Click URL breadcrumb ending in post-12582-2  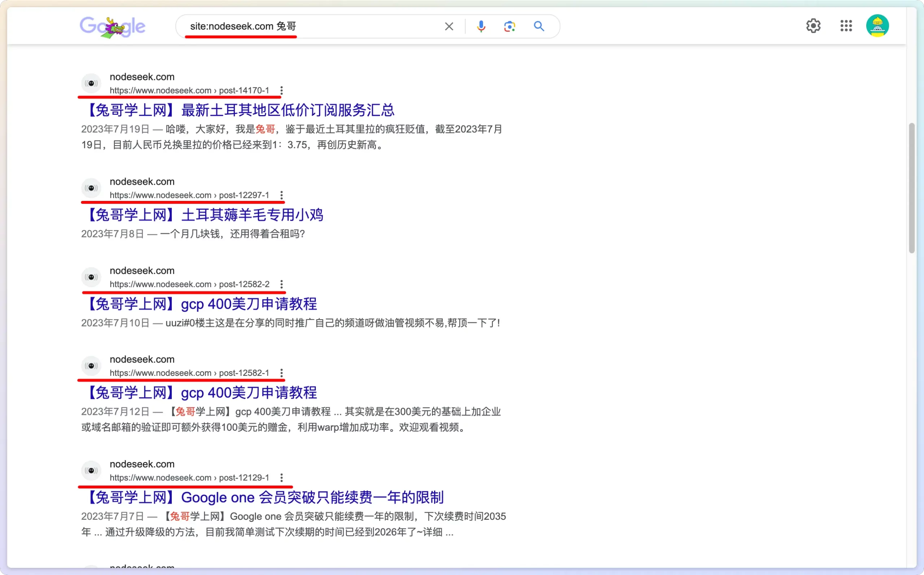pos(189,284)
